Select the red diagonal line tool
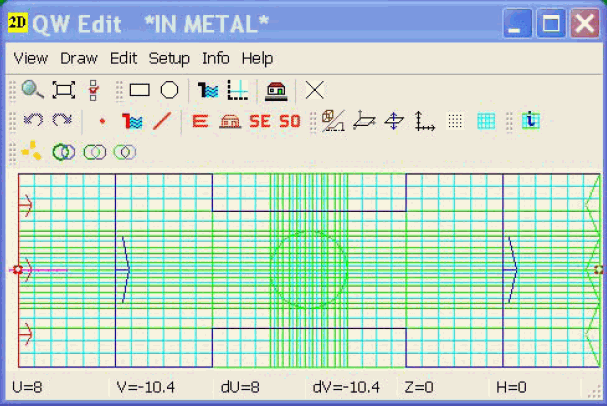The height and width of the screenshot is (406, 607). coord(162,121)
